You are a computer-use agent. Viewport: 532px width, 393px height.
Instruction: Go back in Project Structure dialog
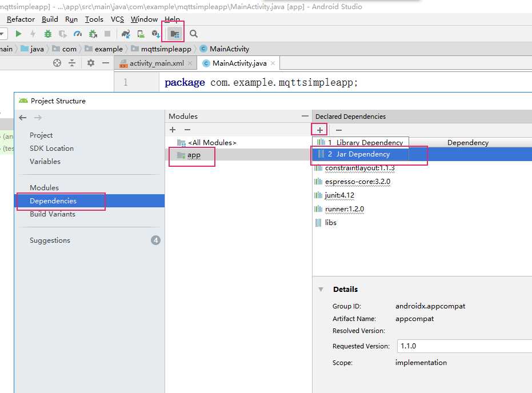(23, 118)
